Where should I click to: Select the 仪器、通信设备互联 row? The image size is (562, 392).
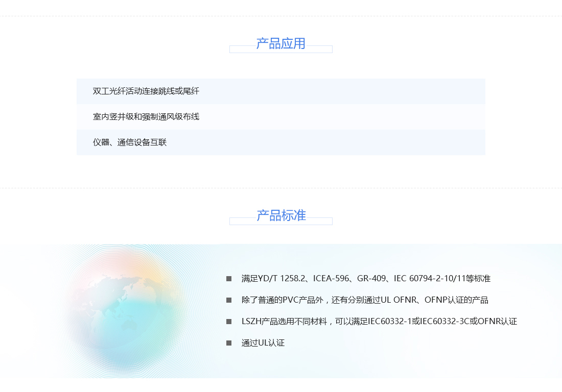[281, 142]
